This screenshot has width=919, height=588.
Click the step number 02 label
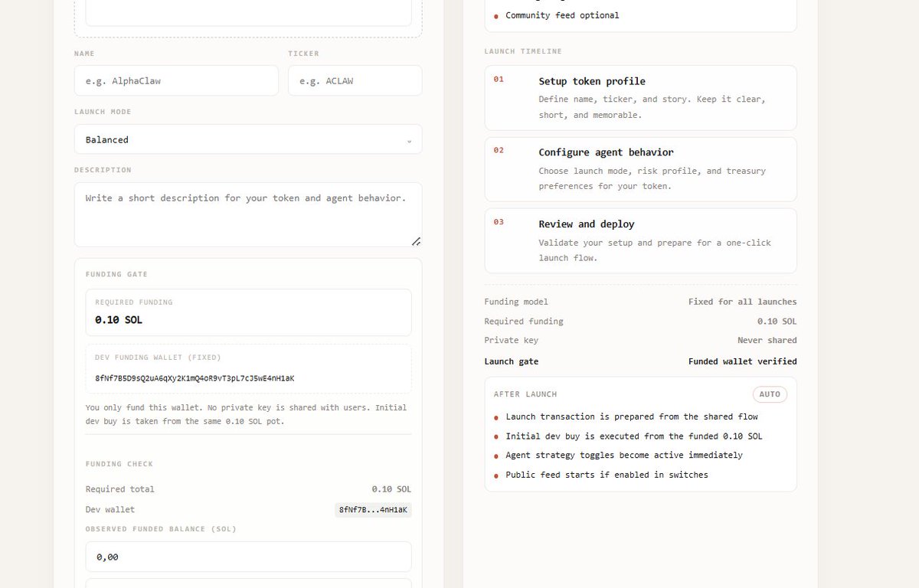point(499,150)
